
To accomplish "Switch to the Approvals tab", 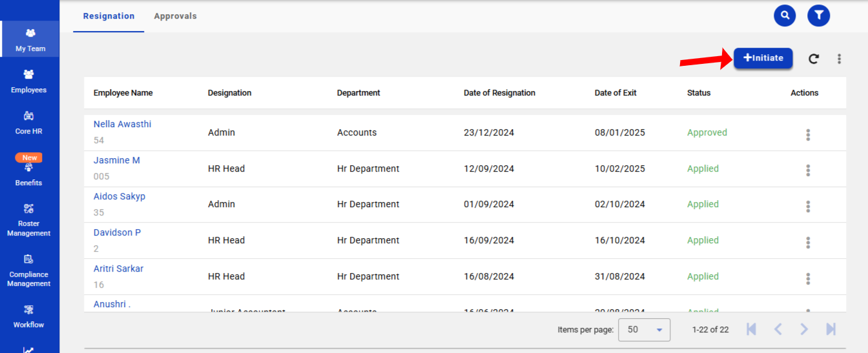I will coord(175,16).
